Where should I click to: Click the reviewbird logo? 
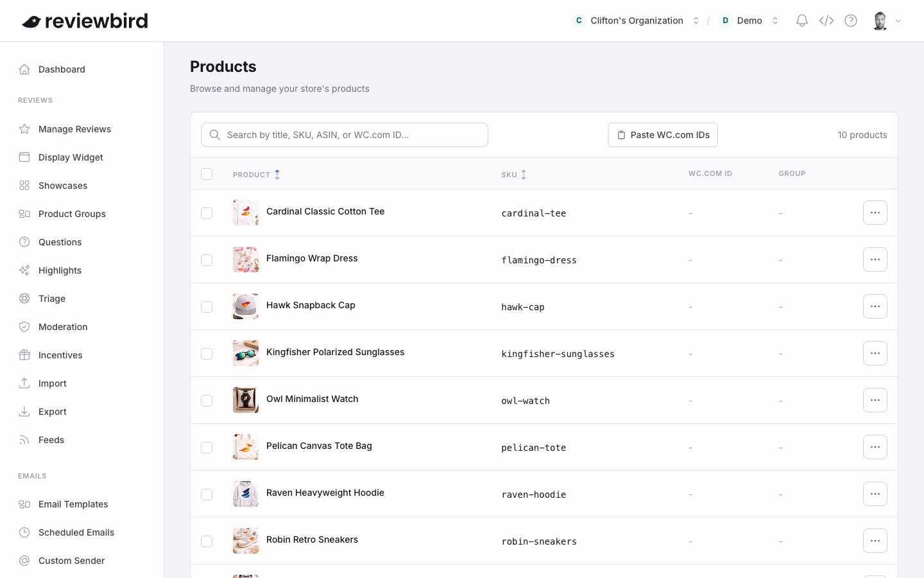(85, 21)
